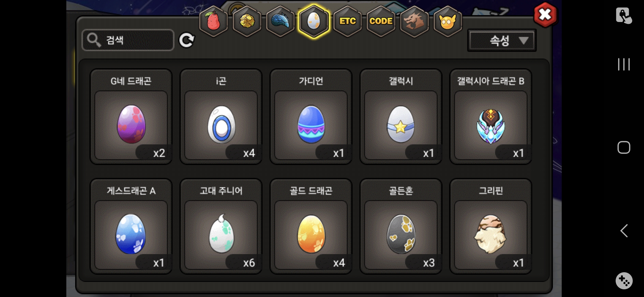This screenshot has height=297, width=644.
Task: Tap the Android back navigation arrow
Action: [x=624, y=230]
